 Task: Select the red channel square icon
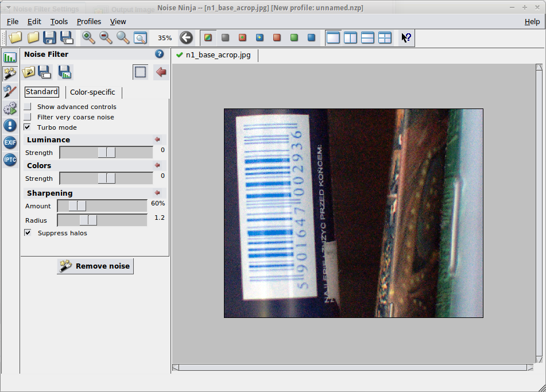tap(277, 38)
